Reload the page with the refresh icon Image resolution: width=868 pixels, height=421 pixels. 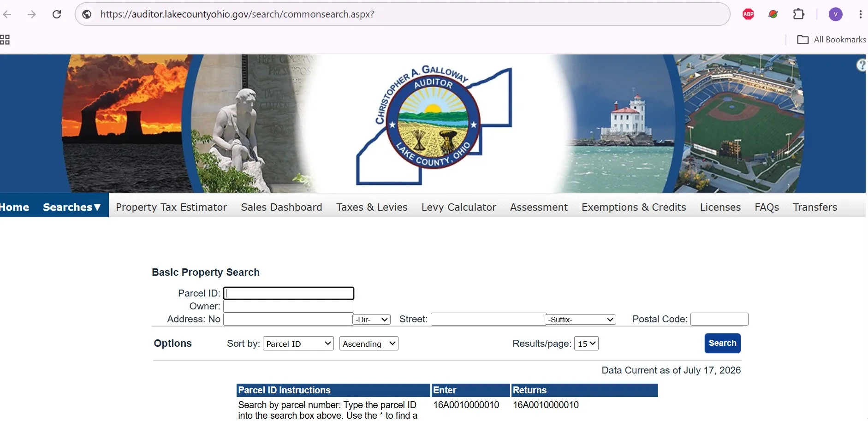(x=57, y=14)
